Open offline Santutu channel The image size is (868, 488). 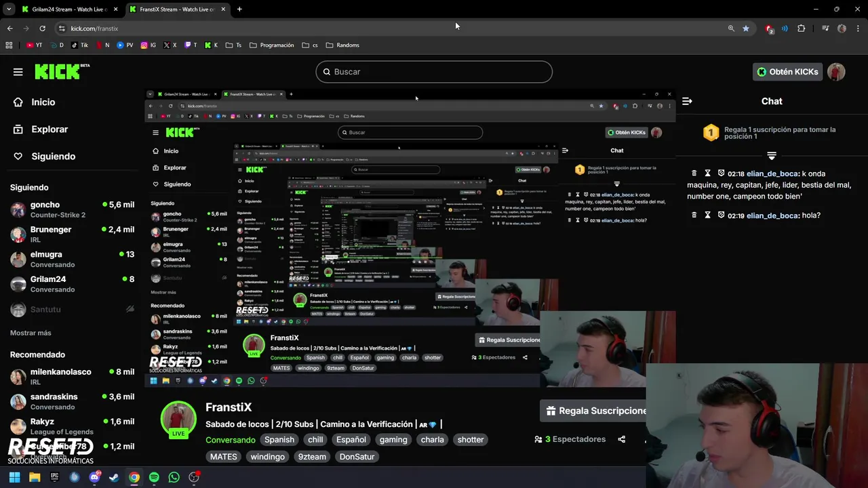click(x=72, y=309)
